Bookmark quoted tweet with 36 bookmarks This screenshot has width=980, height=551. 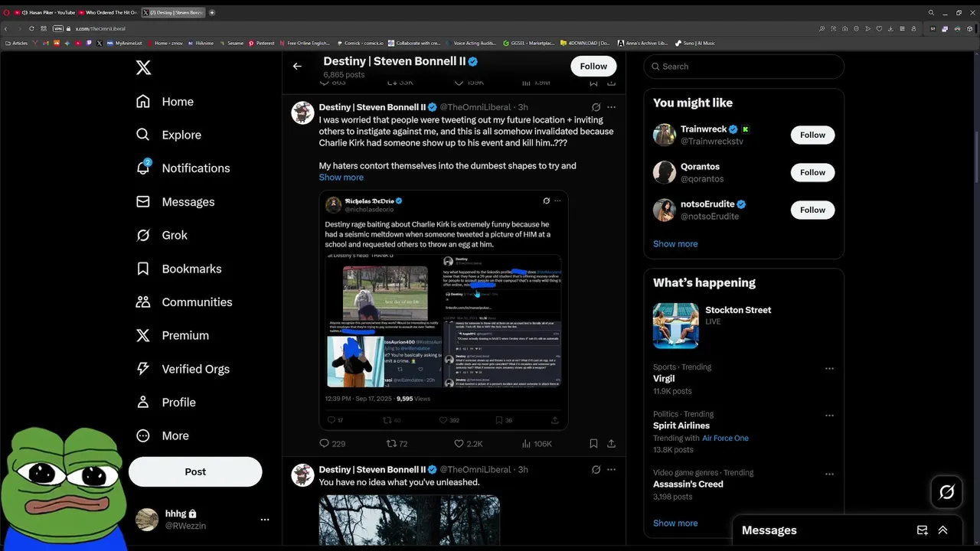[504, 420]
